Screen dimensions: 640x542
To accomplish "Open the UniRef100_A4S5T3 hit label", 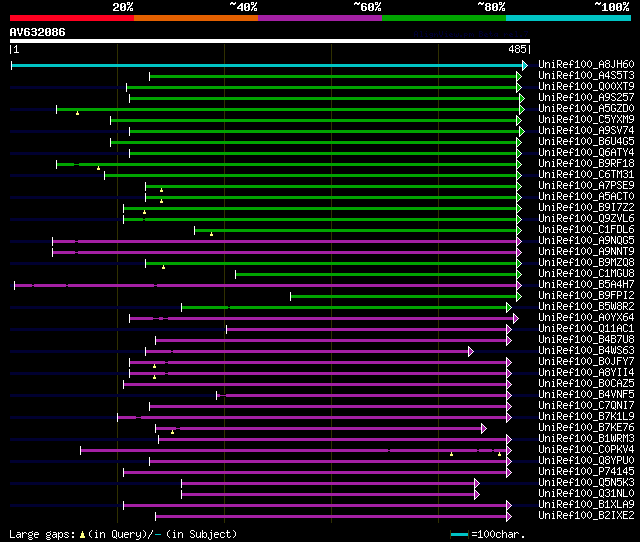I will coord(586,76).
